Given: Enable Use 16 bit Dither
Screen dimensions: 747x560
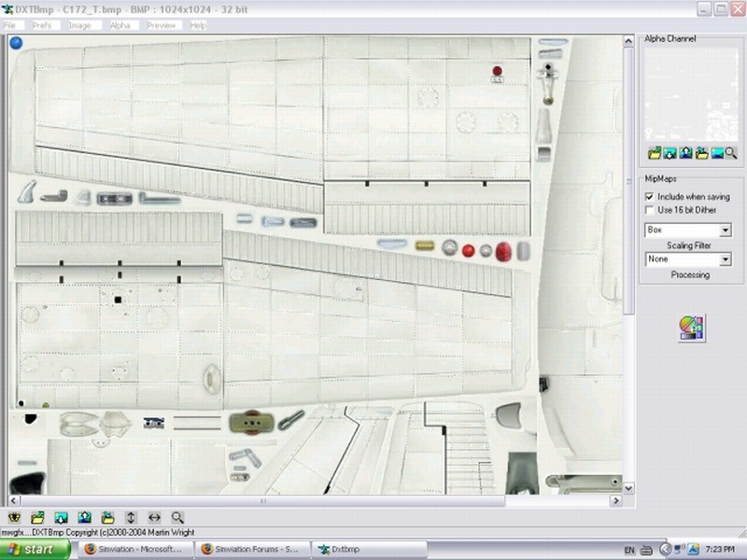Looking at the screenshot, I should pyautogui.click(x=649, y=210).
